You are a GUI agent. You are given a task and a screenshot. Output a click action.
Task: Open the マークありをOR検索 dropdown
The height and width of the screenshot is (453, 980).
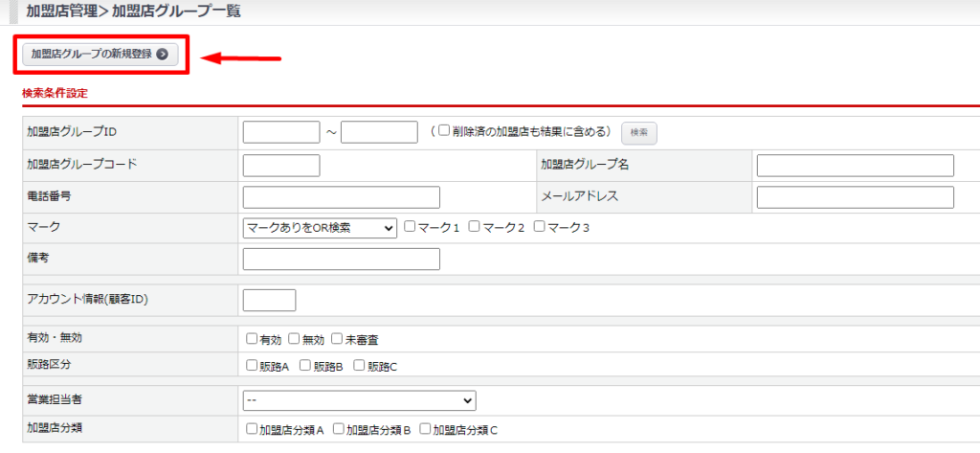320,228
